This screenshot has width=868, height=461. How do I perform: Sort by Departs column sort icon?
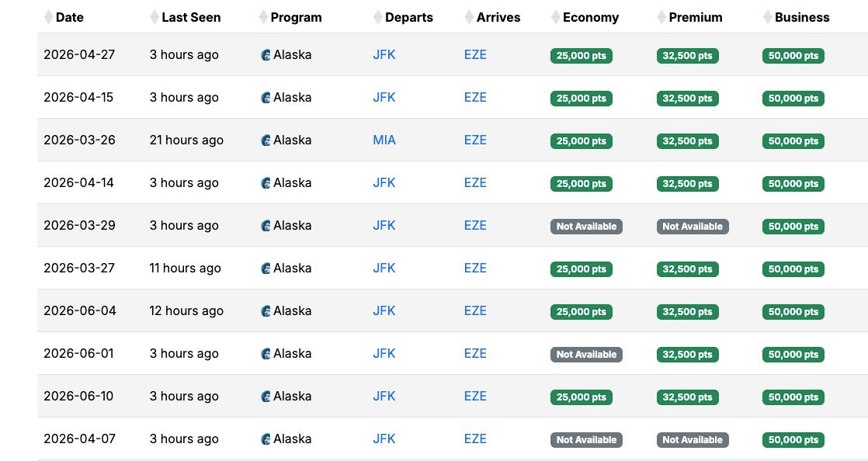coord(378,17)
